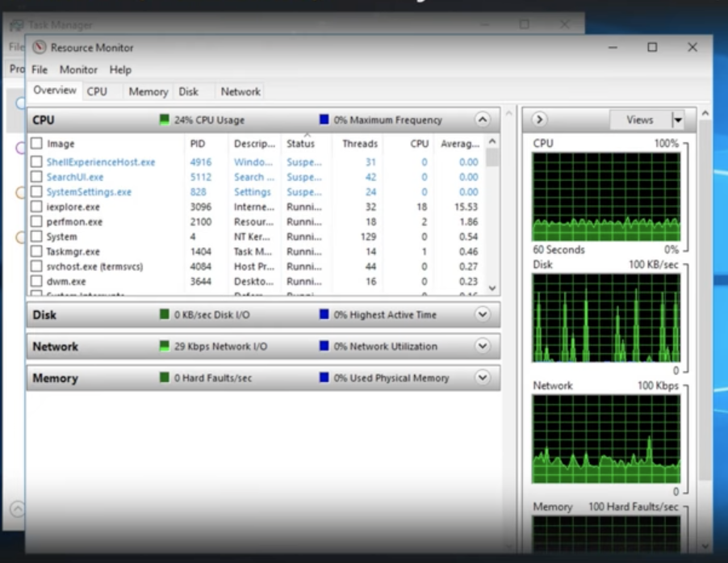The image size is (728, 563).
Task: Click the Disk section header label
Action: coord(44,315)
